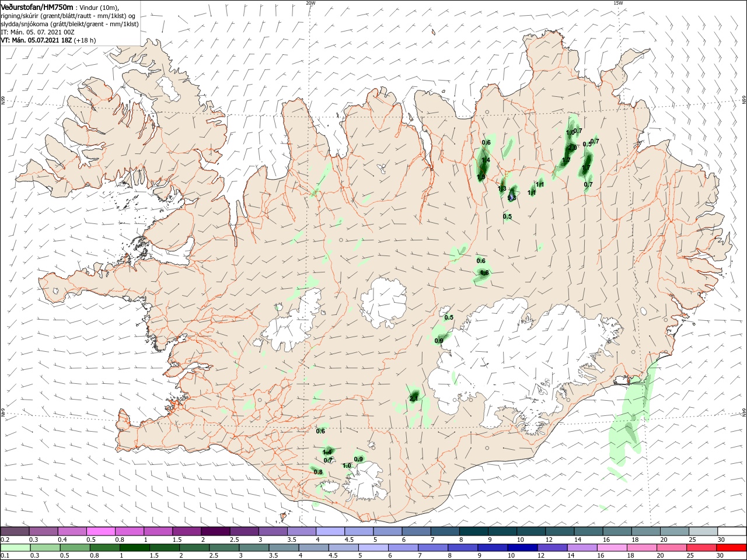The image size is (747, 560).
Task: Click the '1.8' precipitation value on the map
Action: [484, 272]
